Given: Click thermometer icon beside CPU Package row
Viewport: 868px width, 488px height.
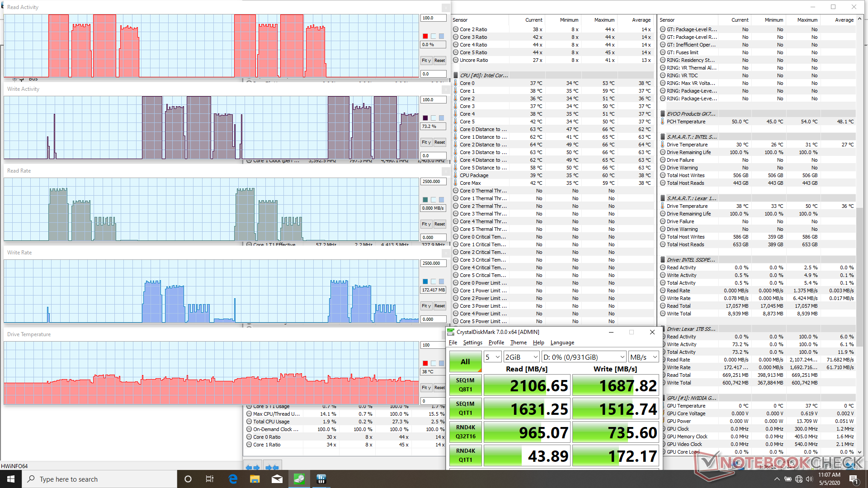Looking at the screenshot, I should point(456,175).
